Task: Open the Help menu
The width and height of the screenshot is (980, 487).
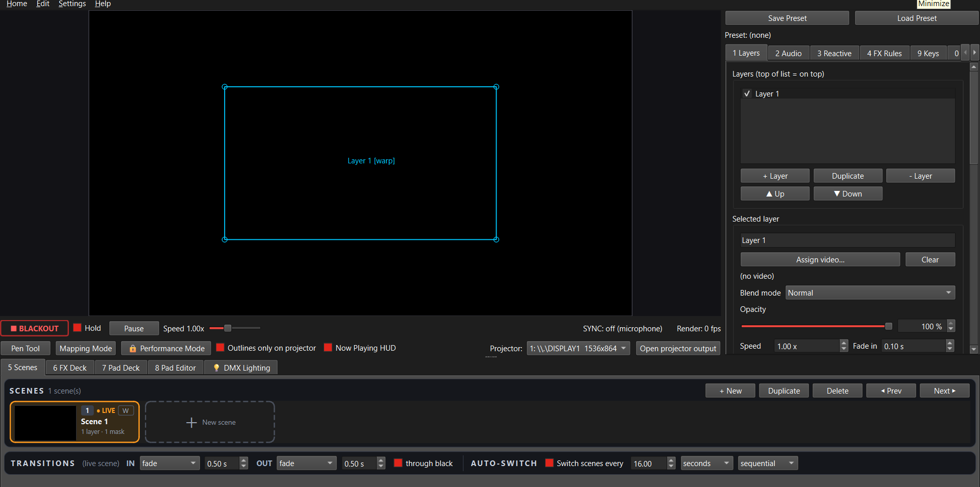Action: click(x=103, y=4)
